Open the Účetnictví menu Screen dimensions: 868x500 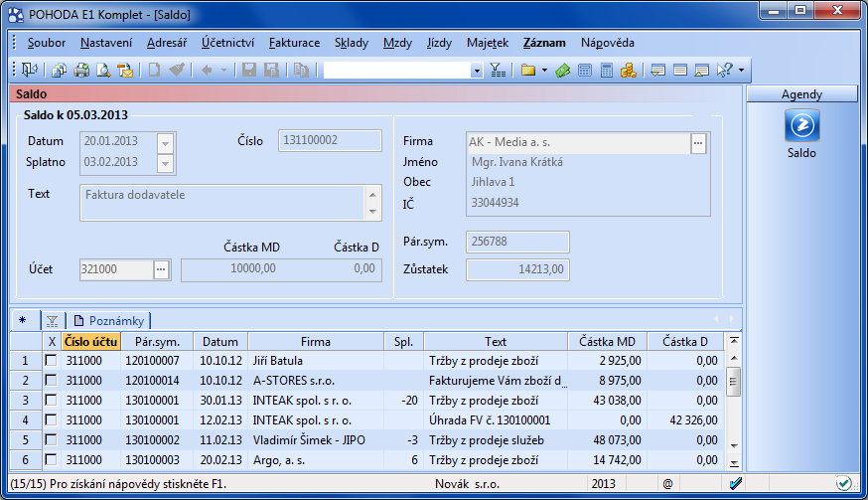tap(227, 43)
